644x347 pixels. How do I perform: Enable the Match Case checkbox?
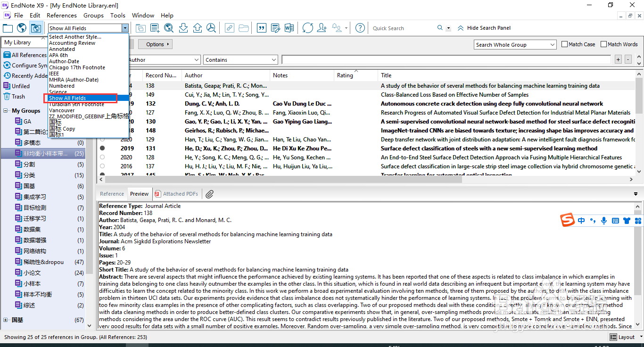pos(565,44)
